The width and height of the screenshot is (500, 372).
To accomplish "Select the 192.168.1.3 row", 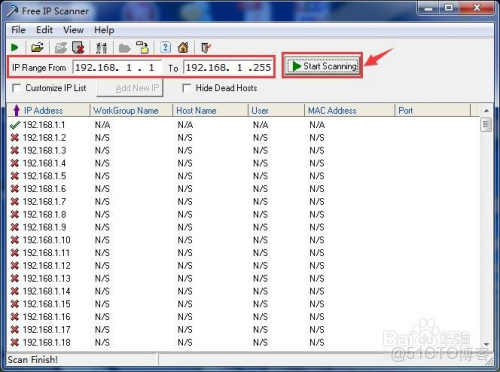I will [x=243, y=151].
